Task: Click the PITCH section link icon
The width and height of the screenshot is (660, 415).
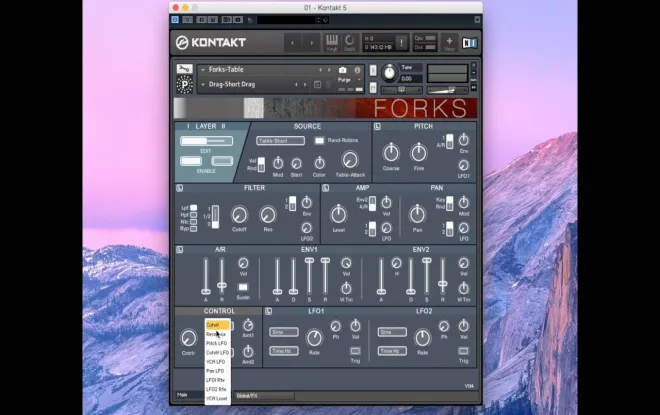Action: click(377, 126)
